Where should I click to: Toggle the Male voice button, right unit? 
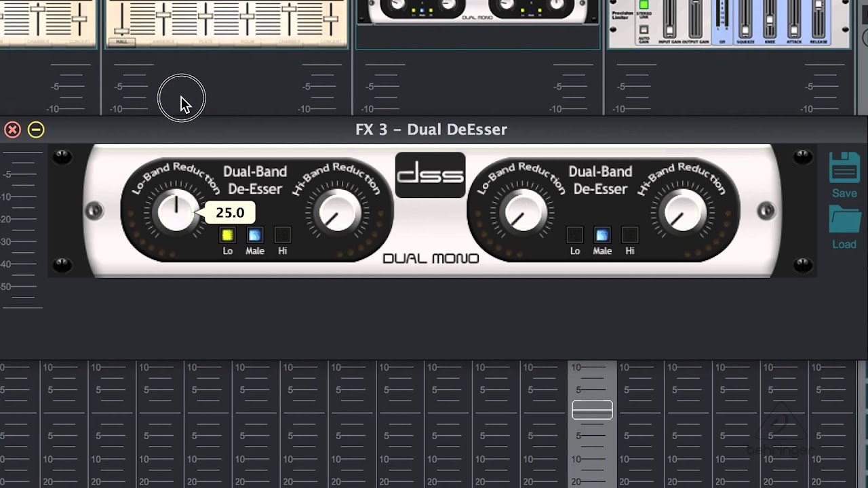pyautogui.click(x=602, y=235)
